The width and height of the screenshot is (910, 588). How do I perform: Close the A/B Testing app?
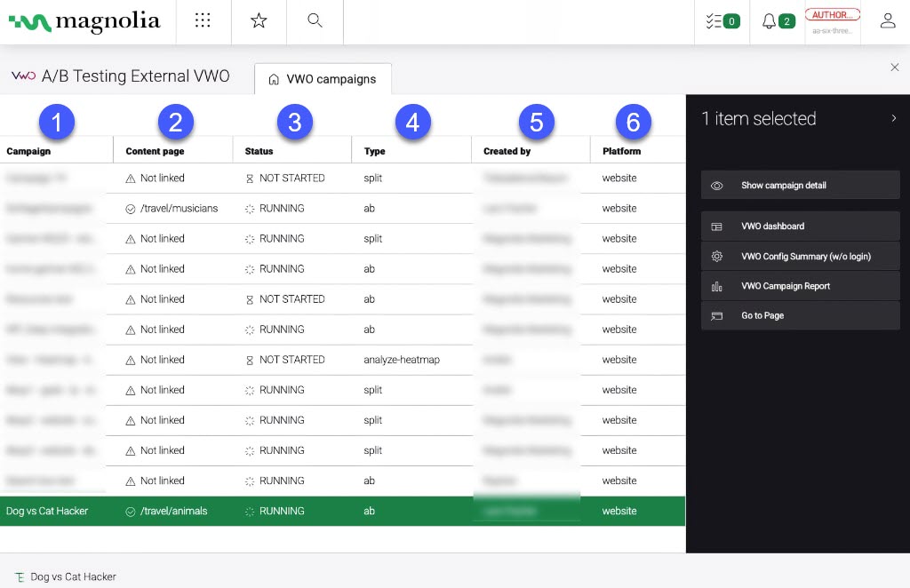(894, 68)
